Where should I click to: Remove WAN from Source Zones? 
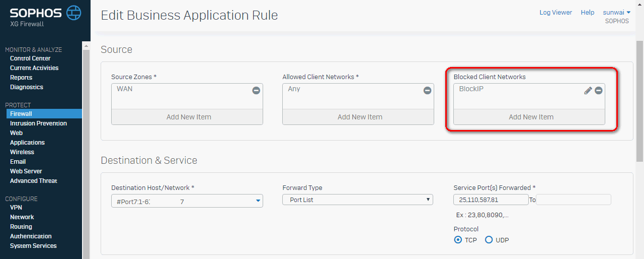pos(256,91)
